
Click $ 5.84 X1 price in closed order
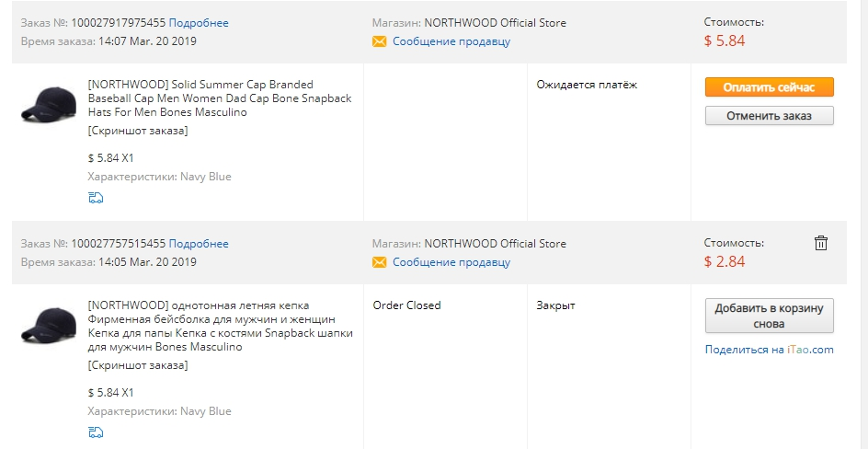[110, 393]
